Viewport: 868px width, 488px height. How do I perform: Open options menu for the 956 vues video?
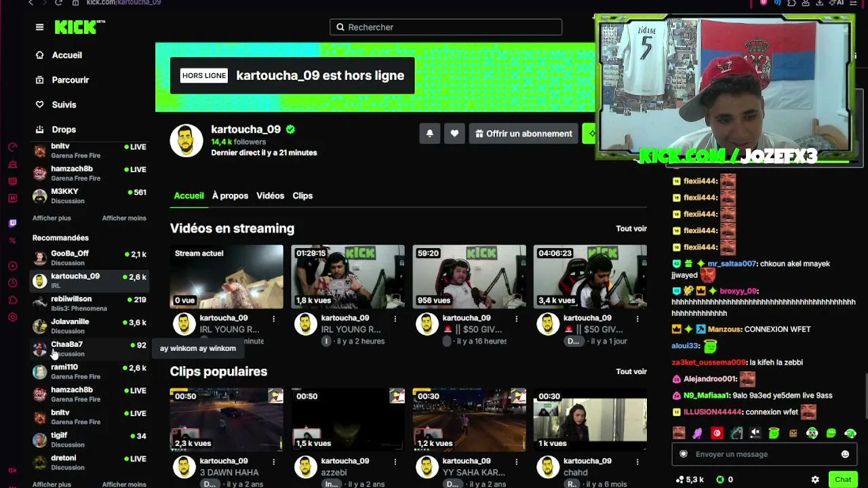(x=517, y=319)
